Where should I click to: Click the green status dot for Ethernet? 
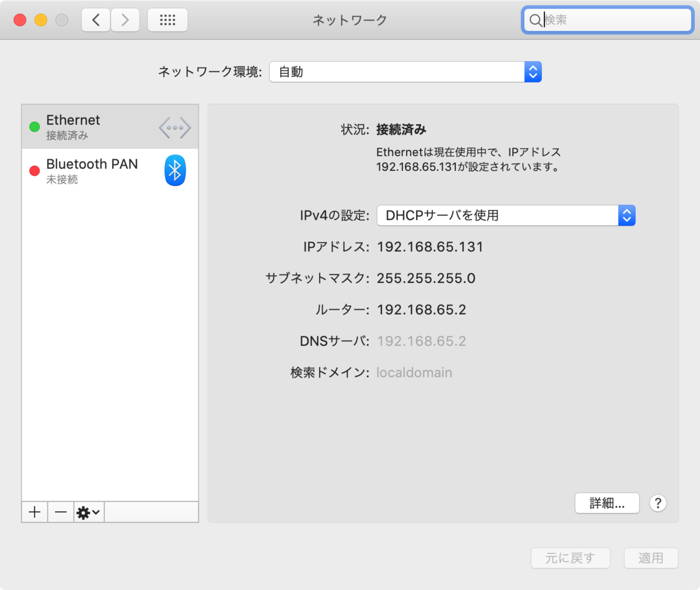point(34,127)
